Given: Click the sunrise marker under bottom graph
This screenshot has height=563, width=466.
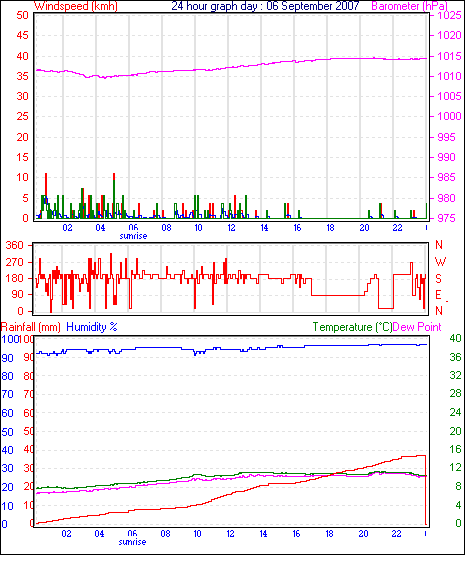Looking at the screenshot, I should tap(132, 541).
